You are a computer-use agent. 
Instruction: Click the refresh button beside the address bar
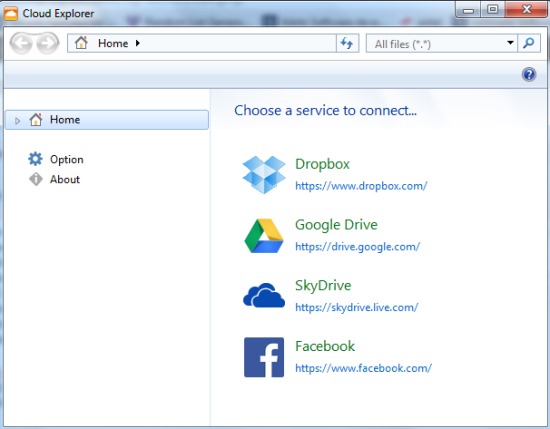click(x=347, y=43)
